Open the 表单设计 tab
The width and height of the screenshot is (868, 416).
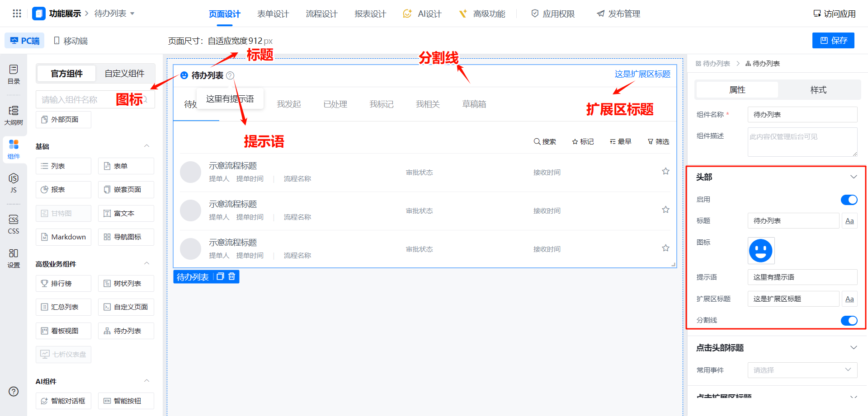click(x=273, y=14)
